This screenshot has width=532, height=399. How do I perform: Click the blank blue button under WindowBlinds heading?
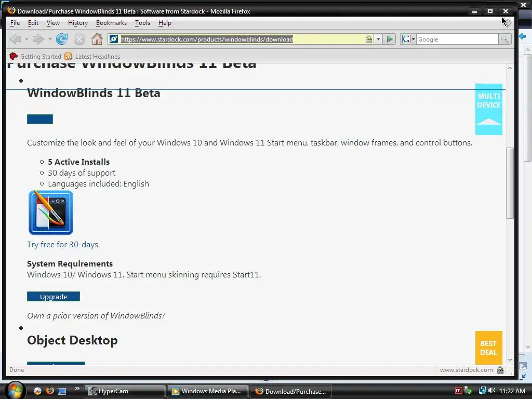40,119
